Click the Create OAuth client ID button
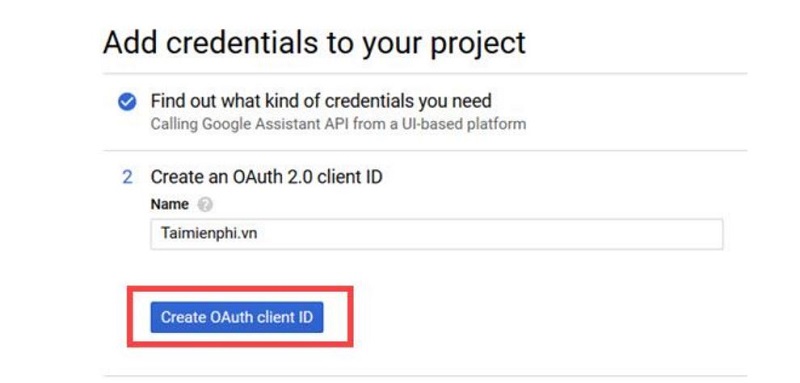Image resolution: width=800 pixels, height=383 pixels. point(237,317)
